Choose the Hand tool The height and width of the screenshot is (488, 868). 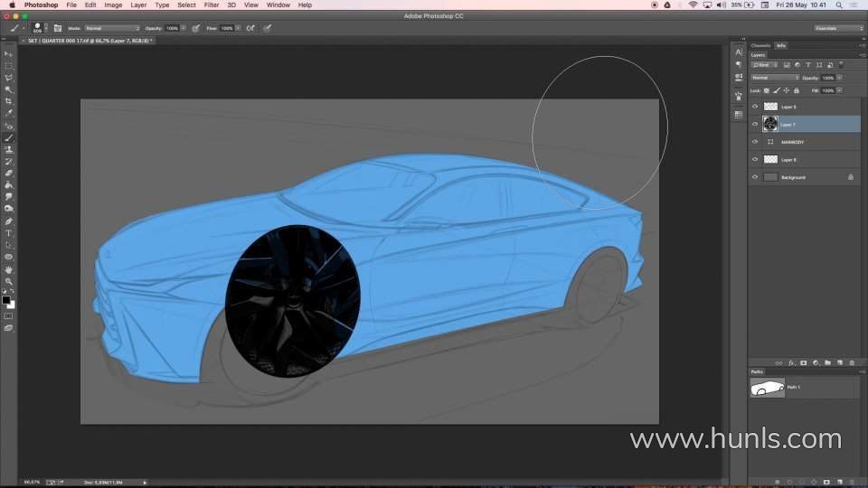[x=9, y=269]
